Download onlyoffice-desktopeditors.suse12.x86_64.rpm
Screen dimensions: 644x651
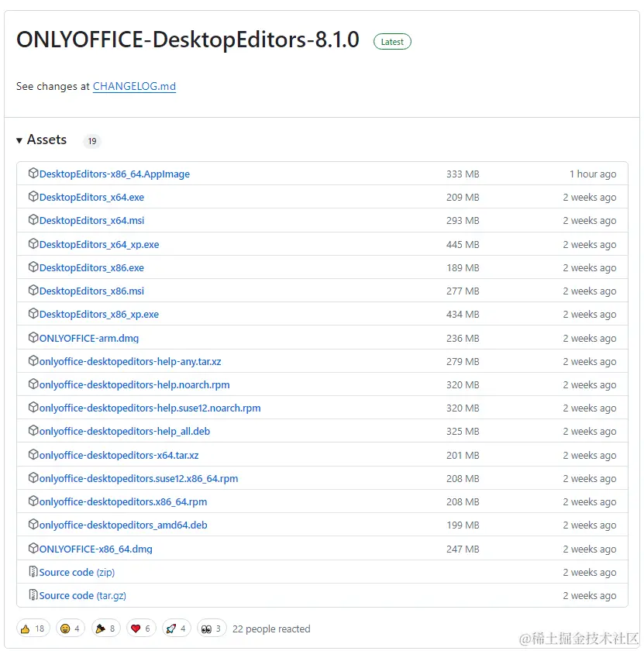pyautogui.click(x=138, y=479)
